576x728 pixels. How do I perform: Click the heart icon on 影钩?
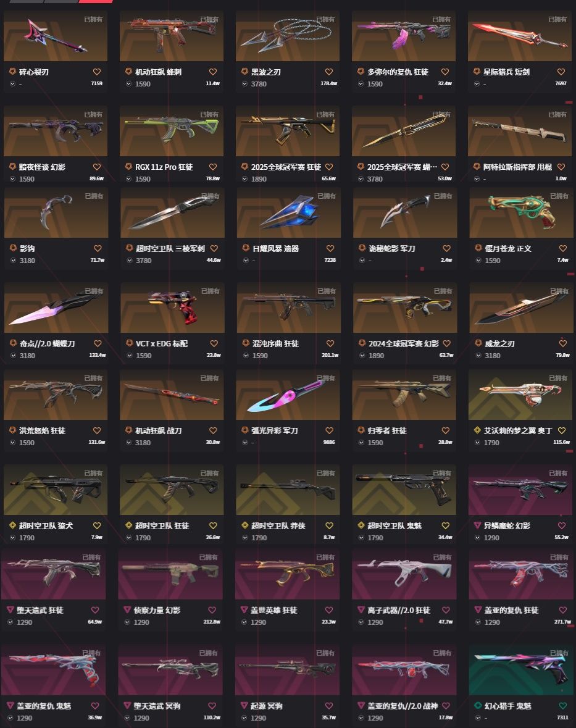coord(98,248)
